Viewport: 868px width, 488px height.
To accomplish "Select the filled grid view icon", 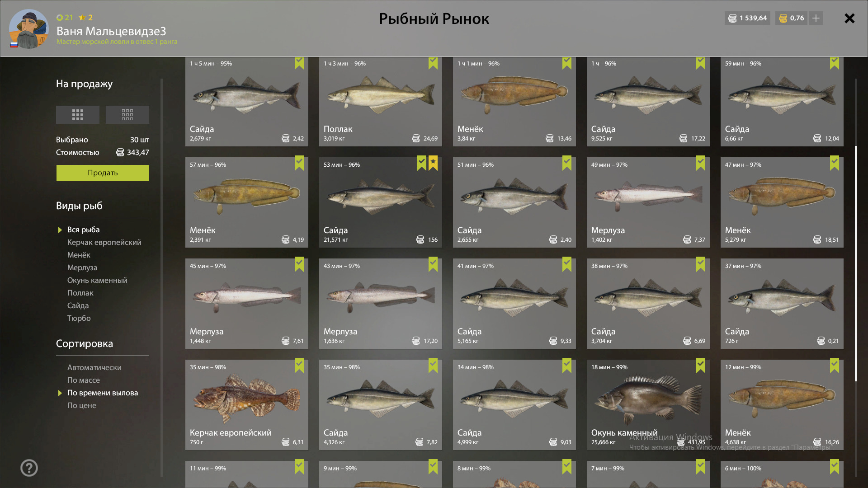I will coord(78,115).
